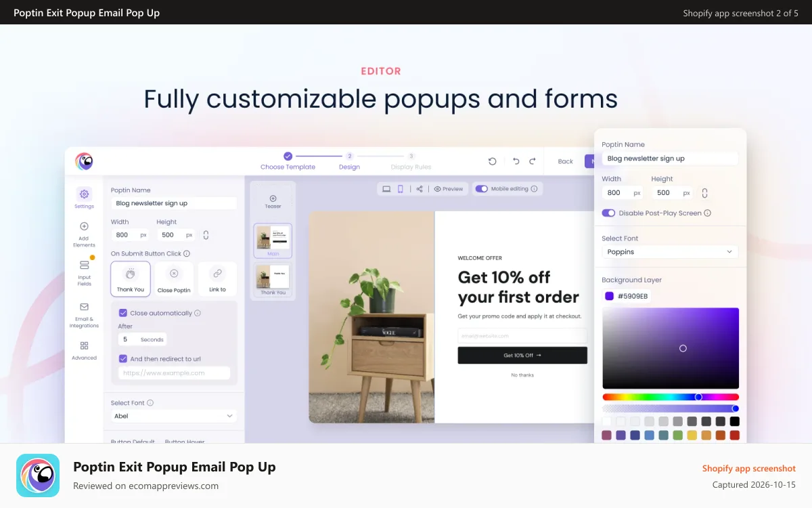
Task: Open the Add Elements sidebar section
Action: pyautogui.click(x=84, y=234)
